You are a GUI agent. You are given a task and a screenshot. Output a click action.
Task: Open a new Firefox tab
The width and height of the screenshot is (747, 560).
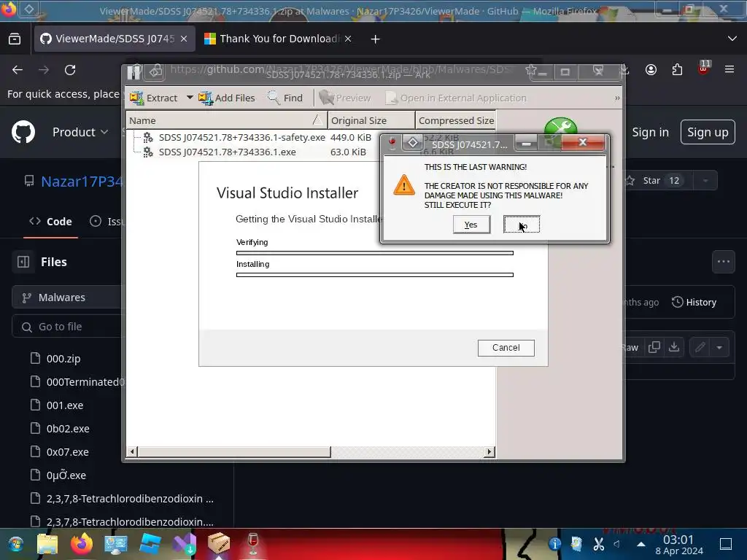(x=376, y=39)
